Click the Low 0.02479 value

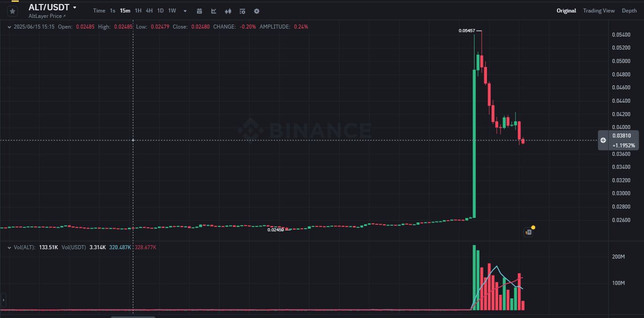coord(160,27)
